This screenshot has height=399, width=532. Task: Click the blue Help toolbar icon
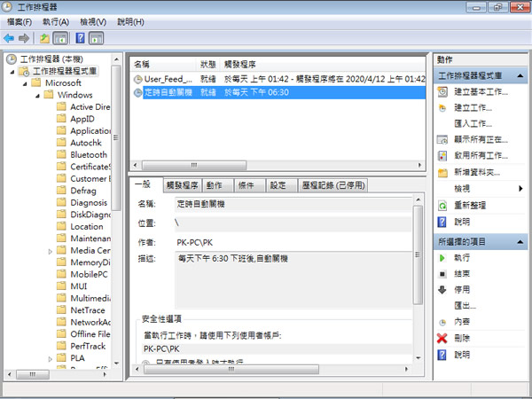tap(80, 38)
